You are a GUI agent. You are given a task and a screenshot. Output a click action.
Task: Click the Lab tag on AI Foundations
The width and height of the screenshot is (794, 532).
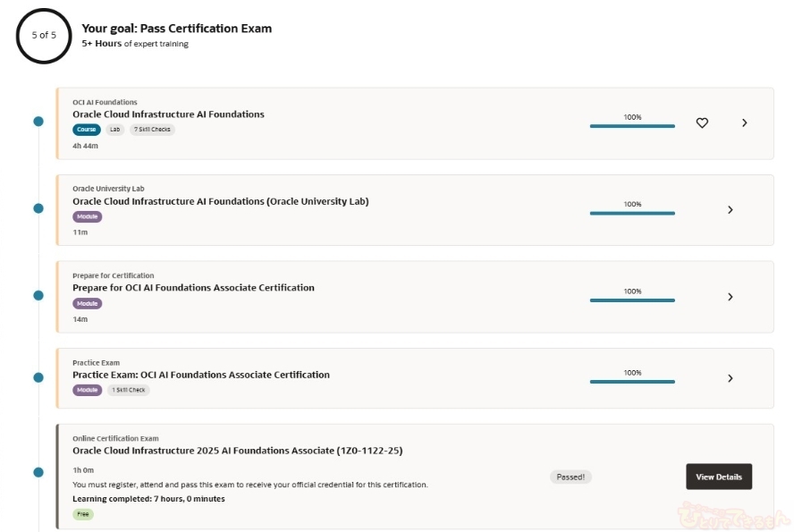coord(115,130)
